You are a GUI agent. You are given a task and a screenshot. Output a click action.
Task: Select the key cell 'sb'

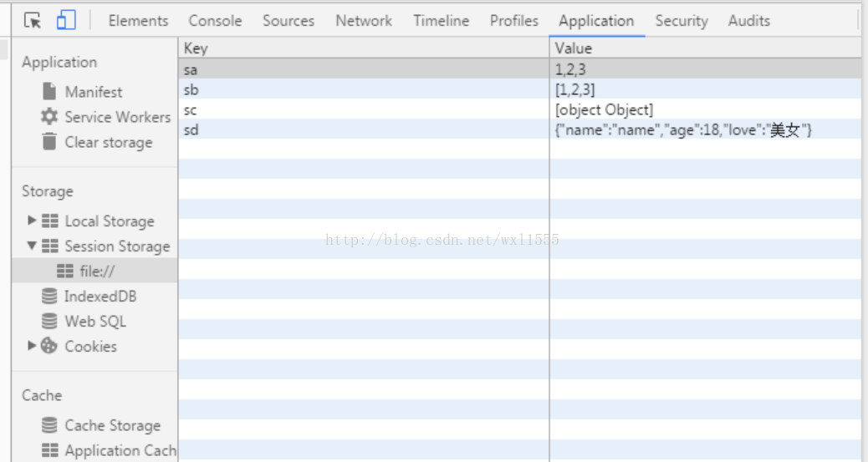pyautogui.click(x=364, y=89)
